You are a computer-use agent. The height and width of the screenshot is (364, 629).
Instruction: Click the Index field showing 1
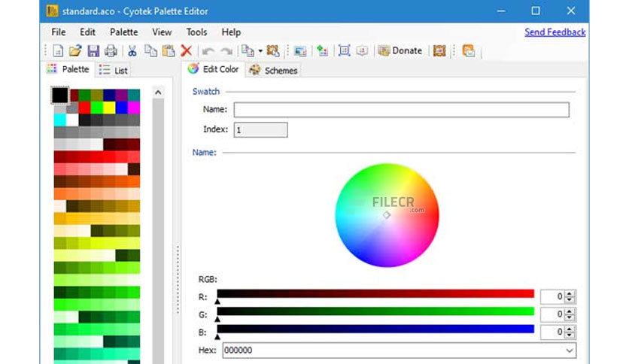(x=261, y=130)
